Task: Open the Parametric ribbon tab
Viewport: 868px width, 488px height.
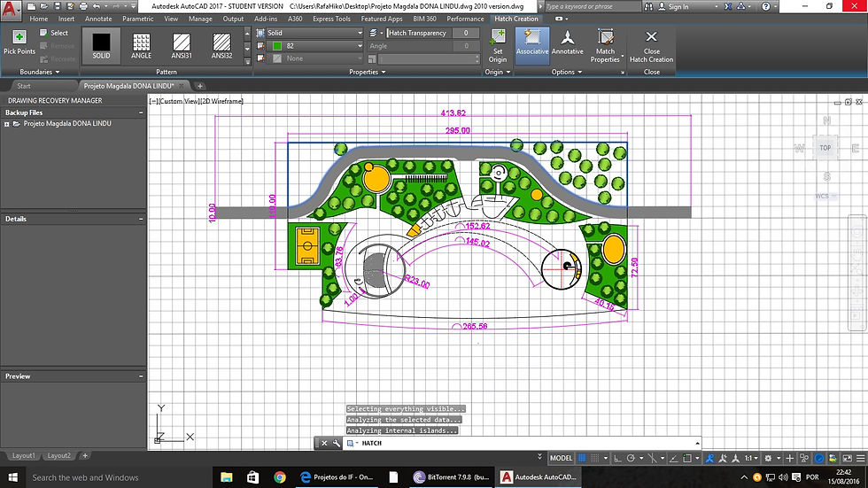Action: point(138,19)
